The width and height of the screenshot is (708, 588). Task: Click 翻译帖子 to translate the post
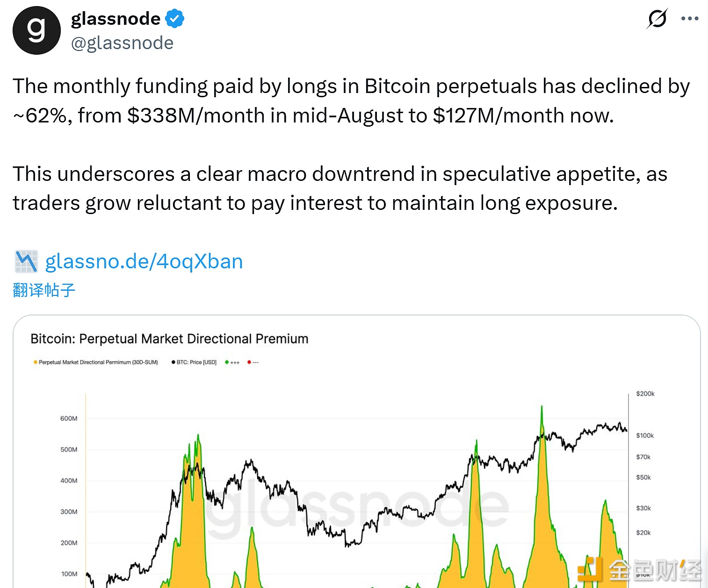43,290
